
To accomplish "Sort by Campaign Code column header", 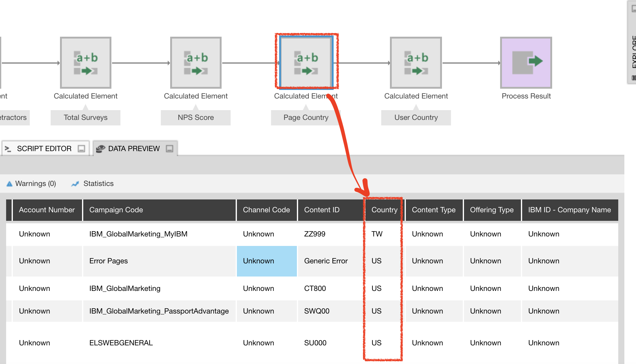I will point(159,210).
